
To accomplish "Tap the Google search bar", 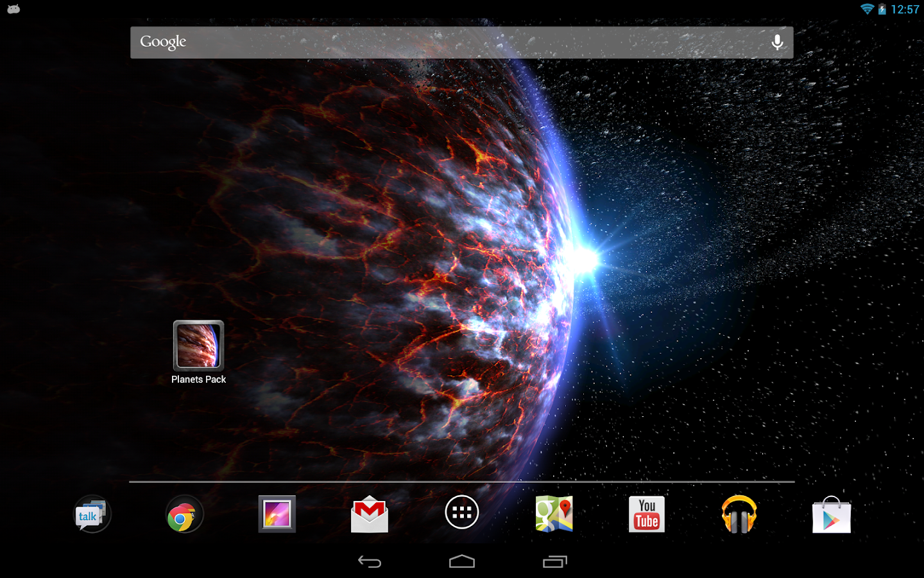I will point(461,42).
